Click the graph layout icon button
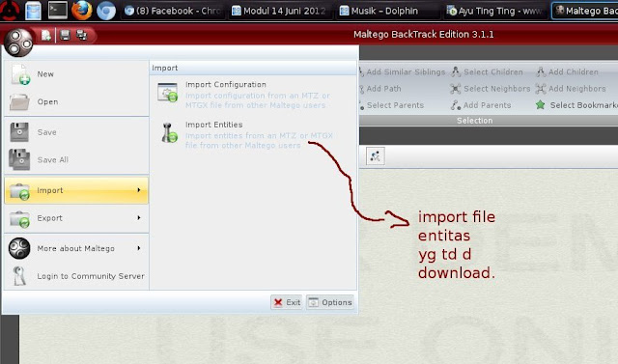The height and width of the screenshot is (364, 618). [x=376, y=156]
